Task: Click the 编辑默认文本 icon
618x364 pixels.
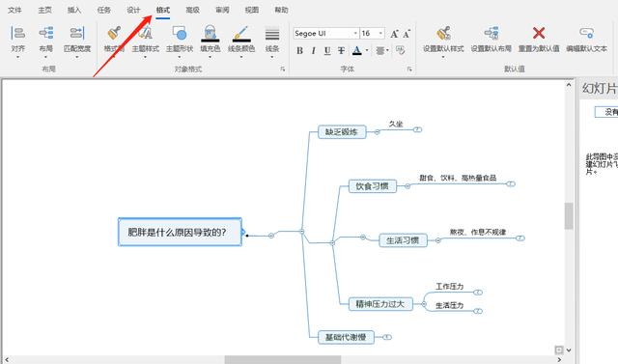Action: (586, 33)
